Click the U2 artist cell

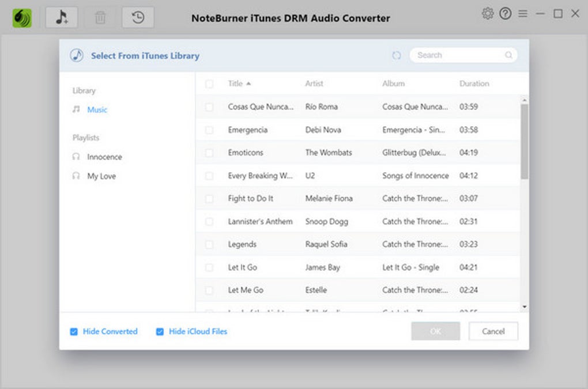pos(310,176)
